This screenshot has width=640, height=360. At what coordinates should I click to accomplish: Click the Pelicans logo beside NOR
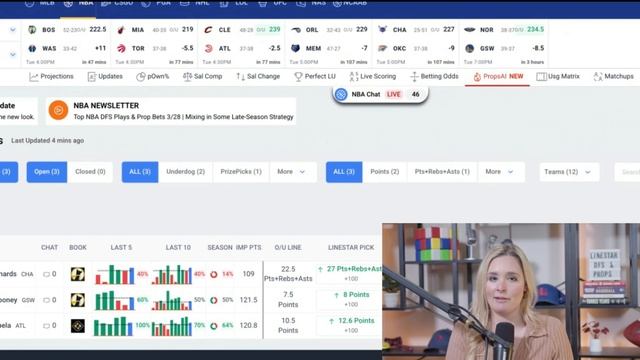(470, 29)
